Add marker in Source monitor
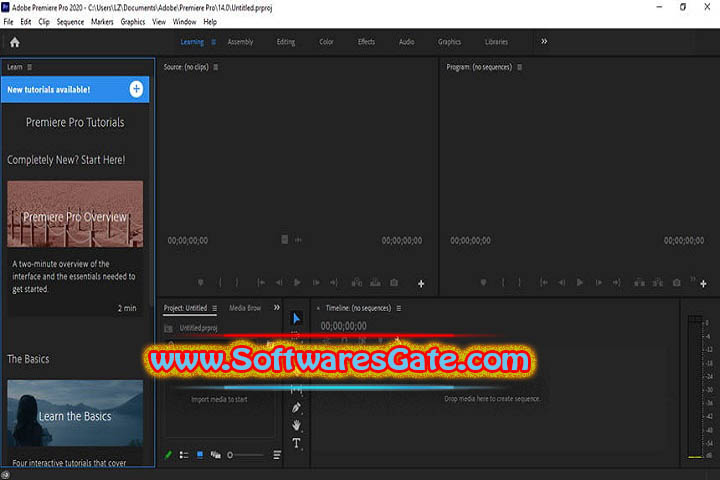The width and height of the screenshot is (720, 480). coord(201,282)
